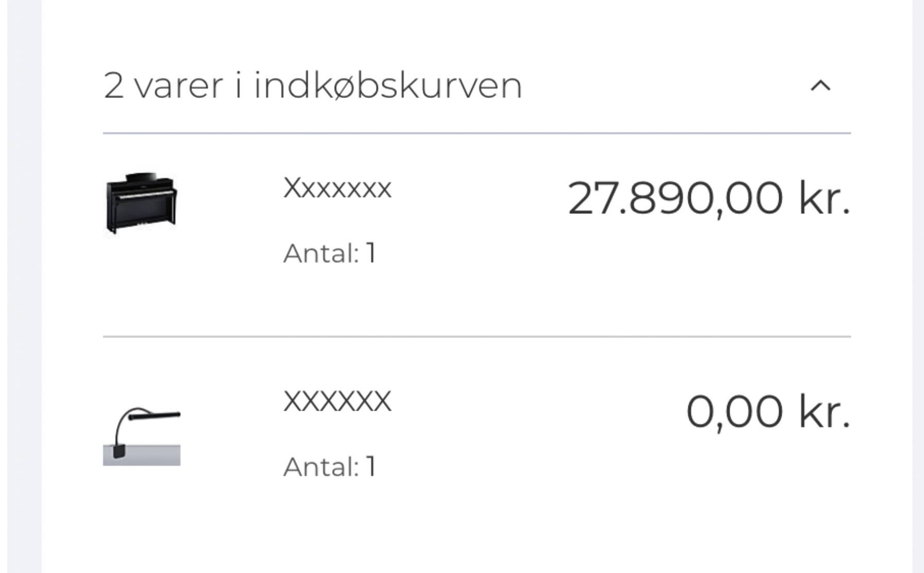Click 'Antal: 1' under the lamp item
Screen dimensions: 924x573
(x=330, y=466)
